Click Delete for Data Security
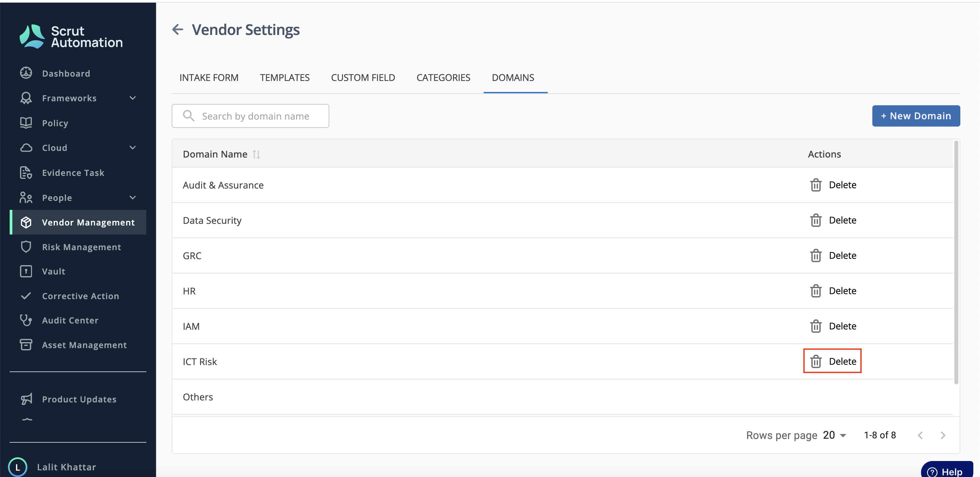 click(842, 221)
